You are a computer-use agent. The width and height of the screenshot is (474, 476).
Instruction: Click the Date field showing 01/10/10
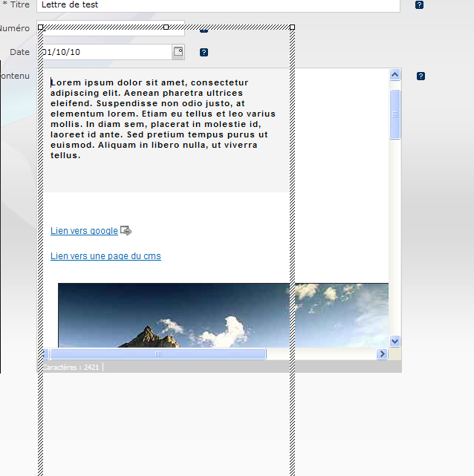[x=105, y=52]
